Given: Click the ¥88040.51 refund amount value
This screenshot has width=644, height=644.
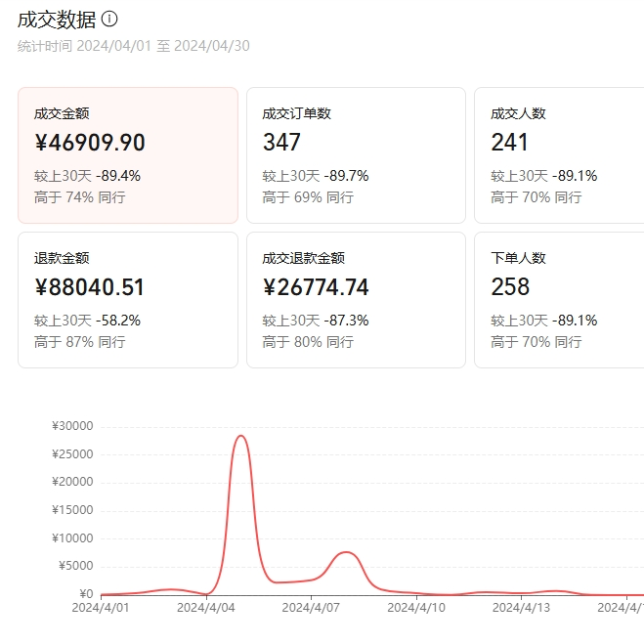Looking at the screenshot, I should (x=90, y=288).
